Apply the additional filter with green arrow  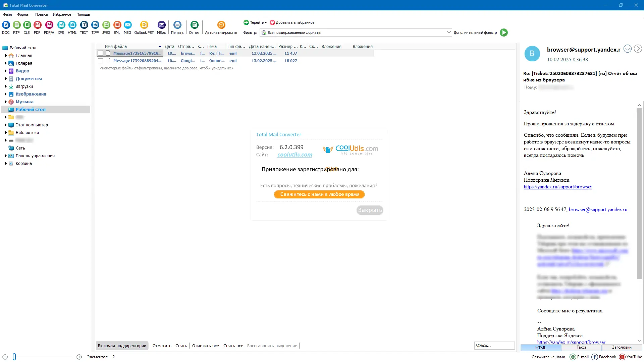click(x=503, y=33)
